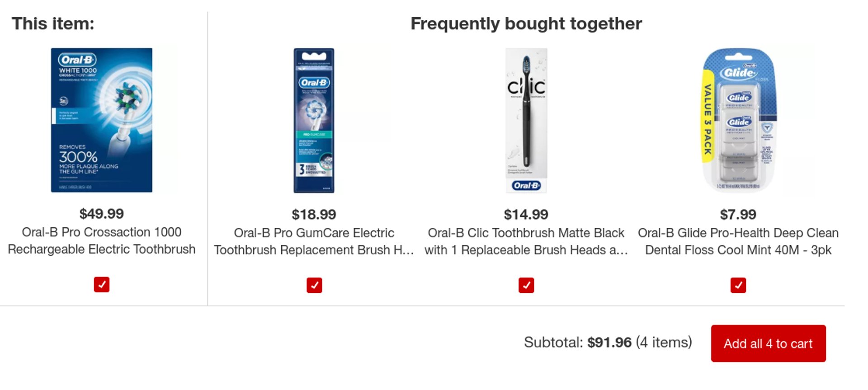Viewport: 868px width, 390px height.
Task: Uncheck the Crossaction 1000 toothbrush checkbox
Action: (x=102, y=285)
